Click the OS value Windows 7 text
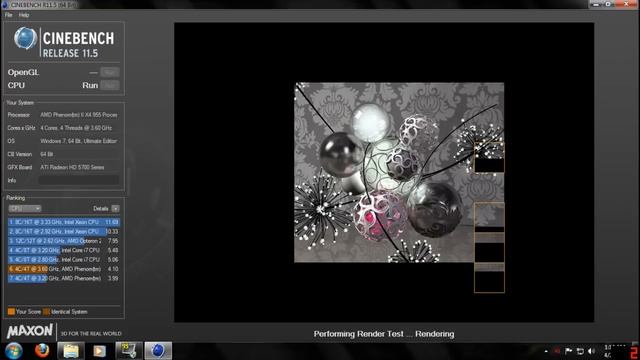640x360 pixels. click(x=78, y=141)
